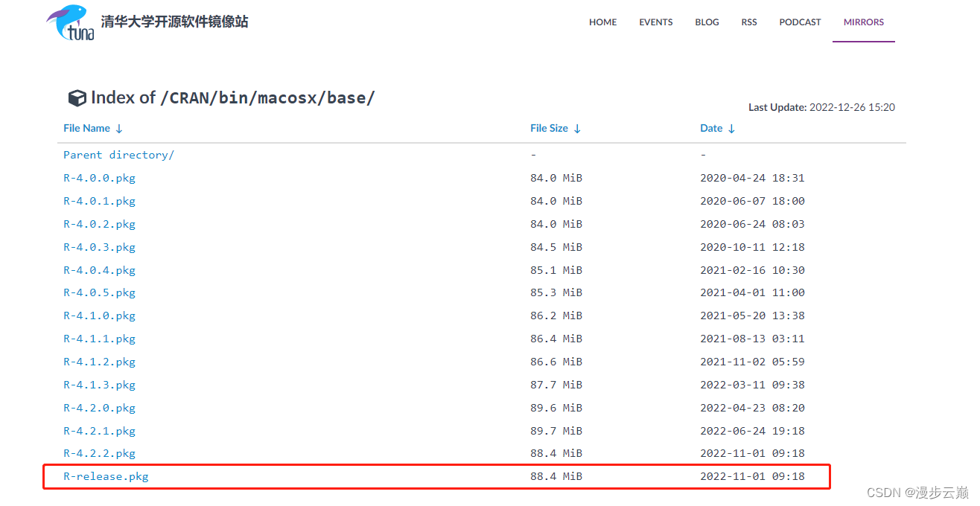Viewport: 980px width, 506px height.
Task: Switch to the MIRRORS tab
Action: (864, 22)
